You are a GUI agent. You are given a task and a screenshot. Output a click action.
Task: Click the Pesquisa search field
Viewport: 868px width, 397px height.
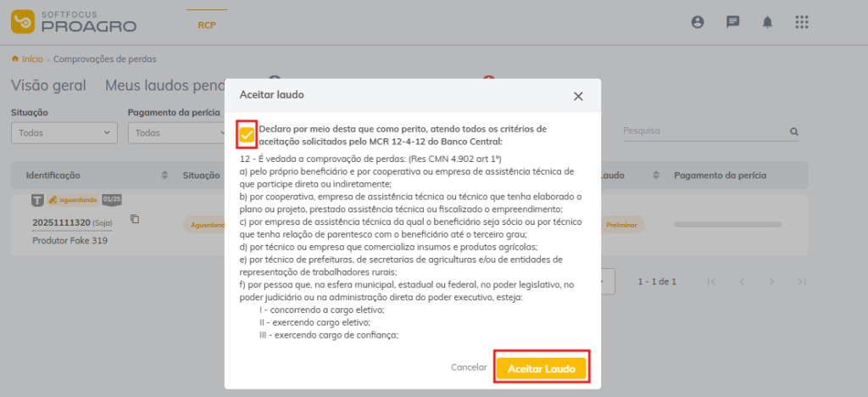coord(702,131)
